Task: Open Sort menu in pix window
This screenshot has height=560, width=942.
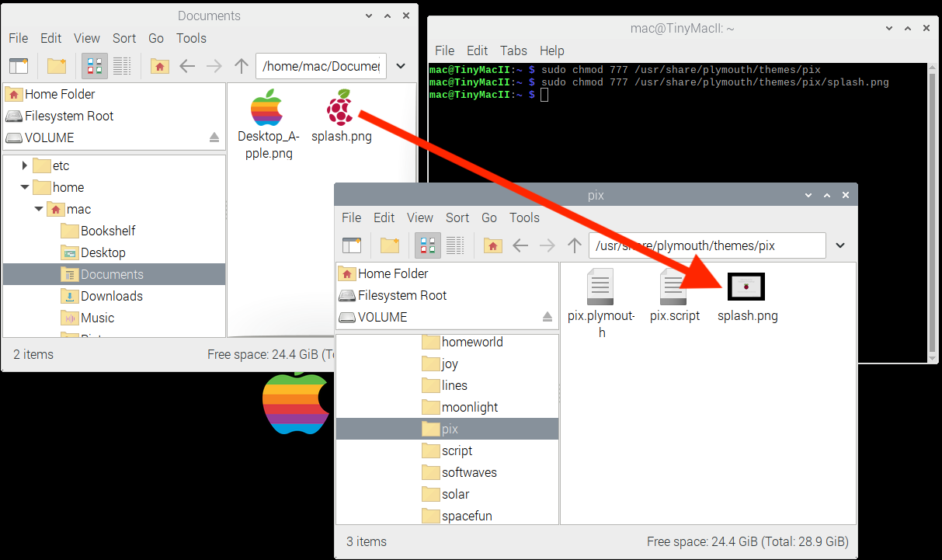Action: (x=457, y=217)
